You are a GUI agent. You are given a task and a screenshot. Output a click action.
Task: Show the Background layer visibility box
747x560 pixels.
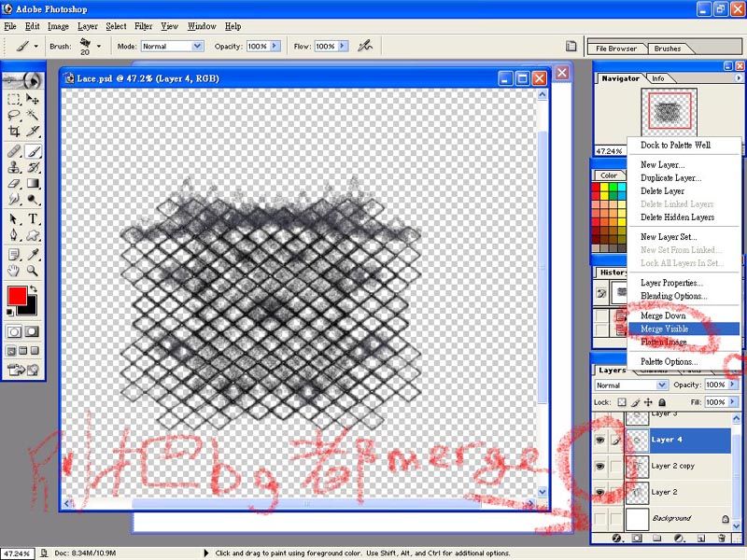(x=600, y=519)
